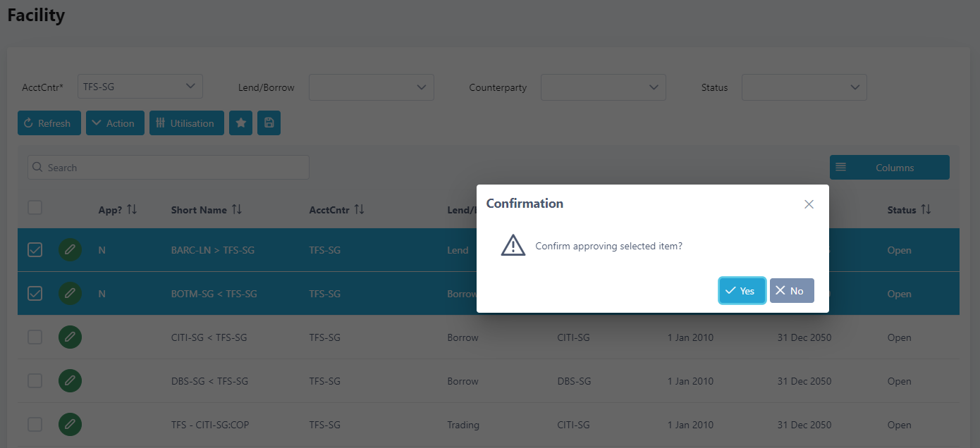Click the star favorite icon button

tap(240, 123)
